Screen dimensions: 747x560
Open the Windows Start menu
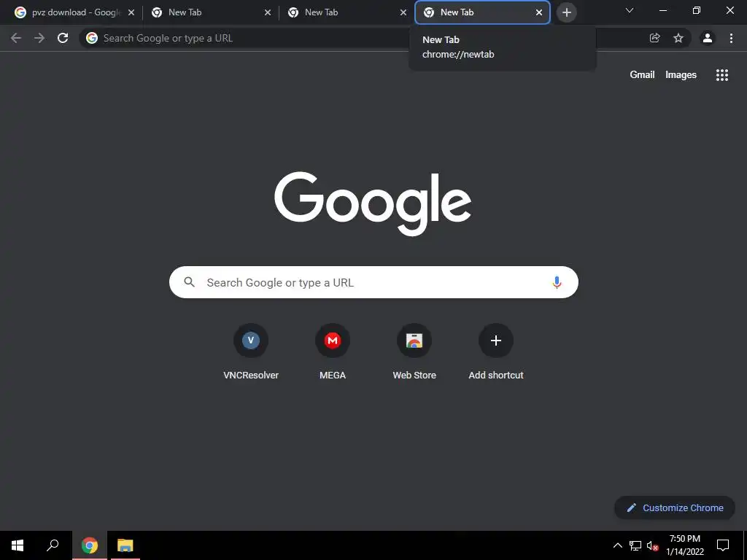pos(18,545)
